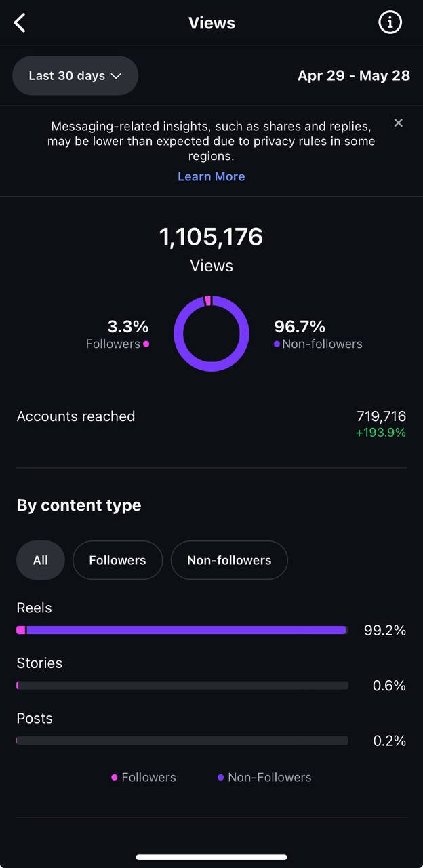
Task: Click the Learn More link
Action: pyautogui.click(x=211, y=176)
